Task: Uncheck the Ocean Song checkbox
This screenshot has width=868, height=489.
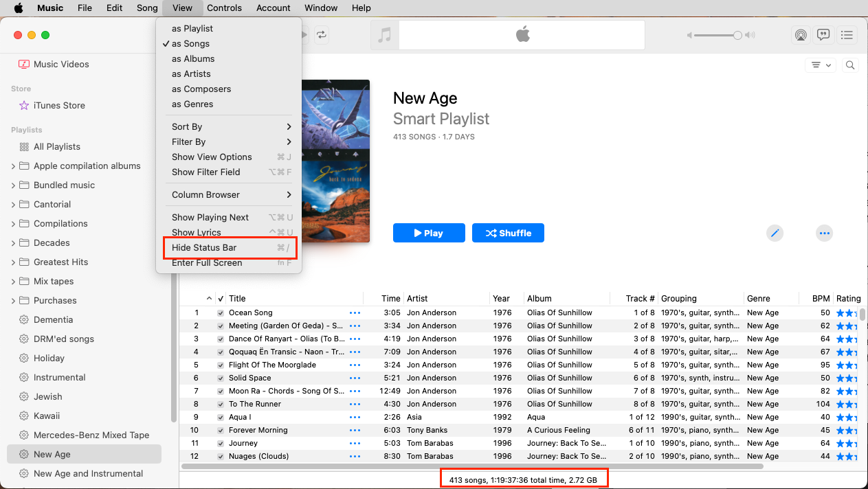Action: (221, 312)
